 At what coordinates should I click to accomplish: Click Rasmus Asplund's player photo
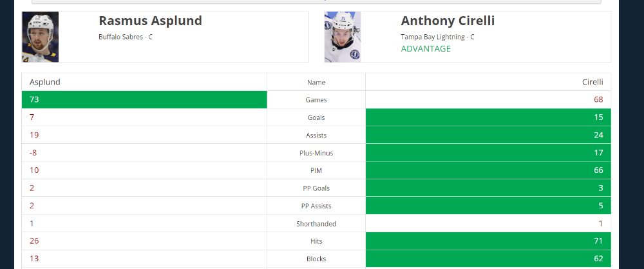[x=40, y=37]
